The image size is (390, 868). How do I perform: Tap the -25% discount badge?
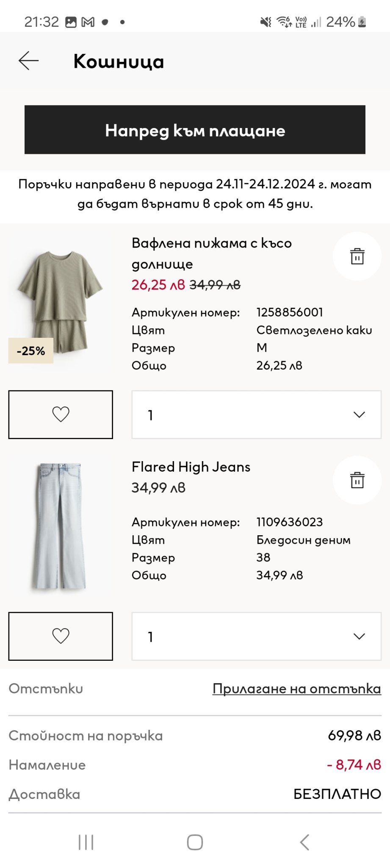(x=31, y=351)
